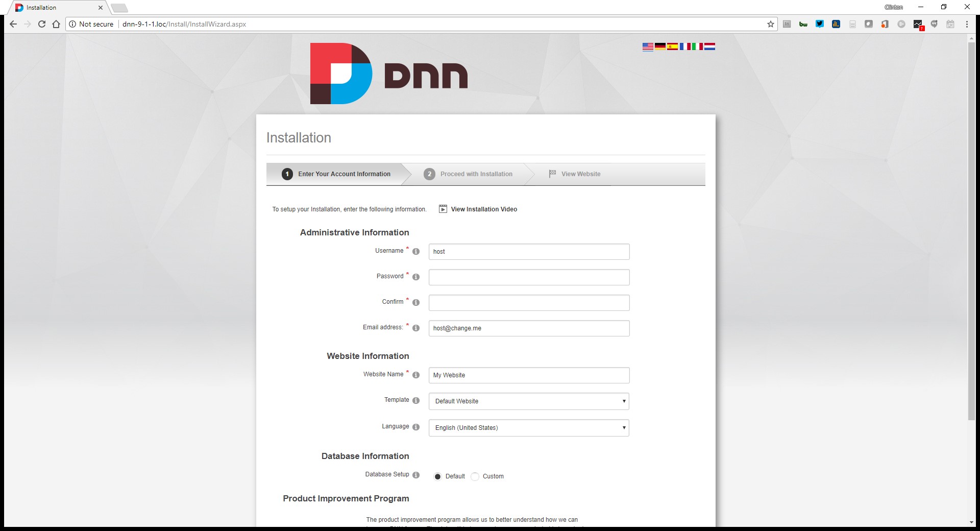
Task: Open the bar chart extension icon
Action: coord(836,24)
